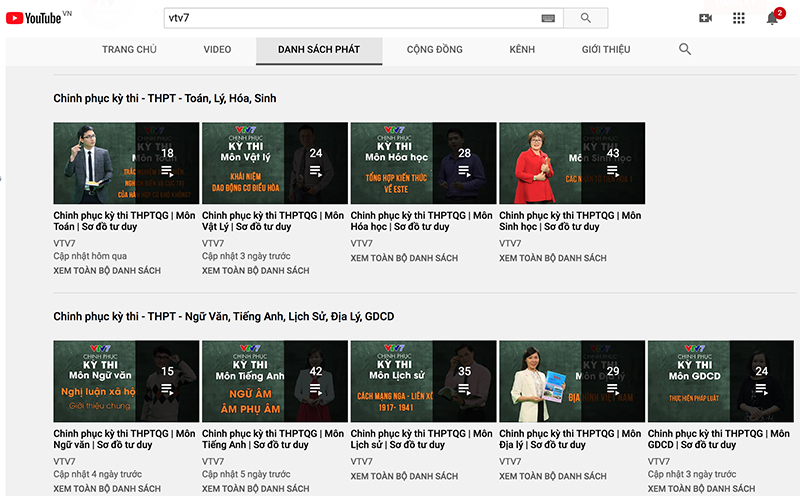This screenshot has height=496, width=800.
Task: Select the KÊNH tab
Action: [522, 49]
